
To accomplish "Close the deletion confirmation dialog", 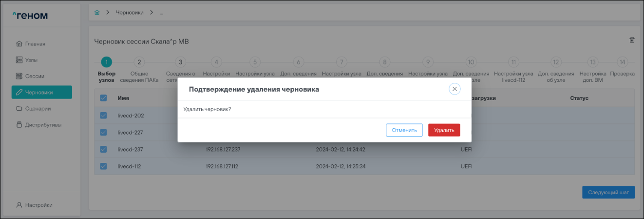I will tap(454, 89).
